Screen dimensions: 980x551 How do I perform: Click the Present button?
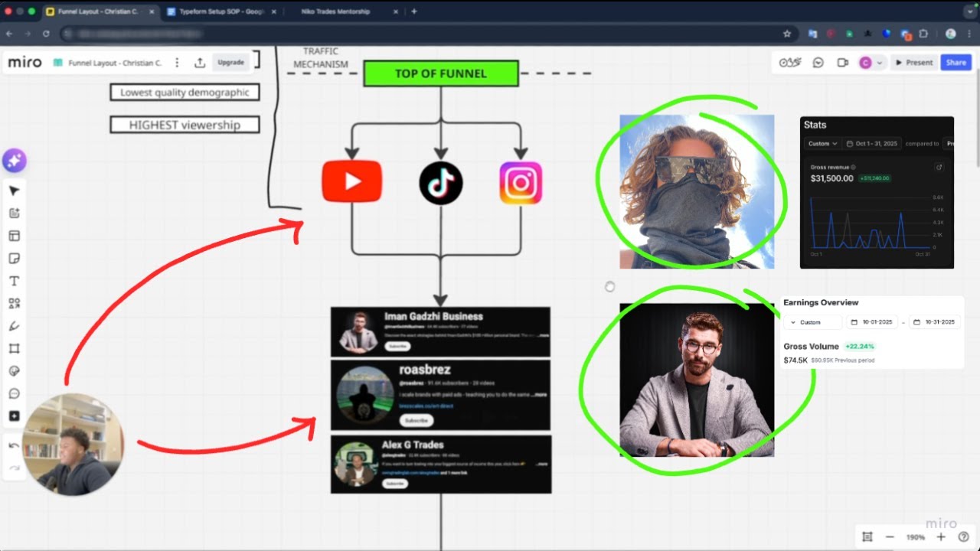(914, 63)
